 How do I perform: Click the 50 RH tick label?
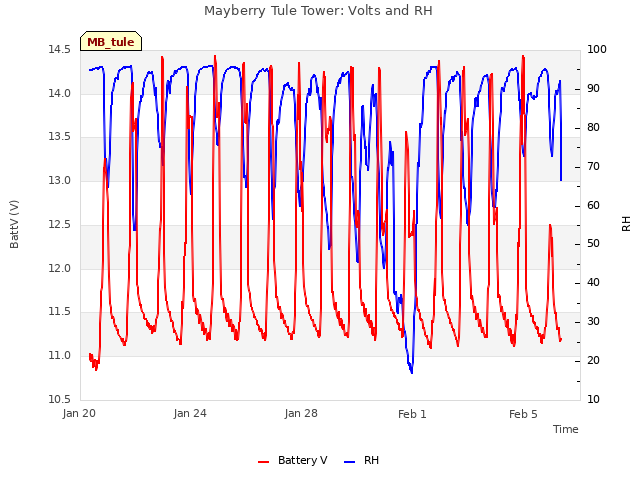tap(593, 244)
